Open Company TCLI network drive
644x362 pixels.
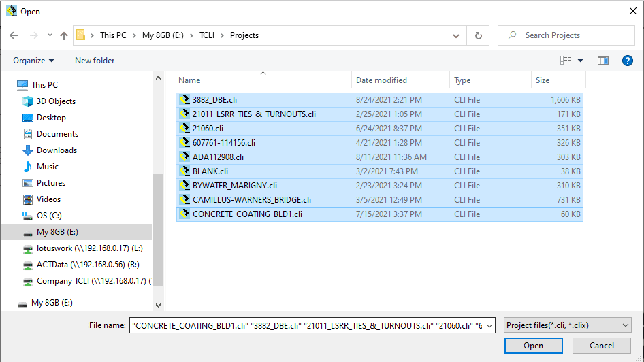(x=95, y=281)
